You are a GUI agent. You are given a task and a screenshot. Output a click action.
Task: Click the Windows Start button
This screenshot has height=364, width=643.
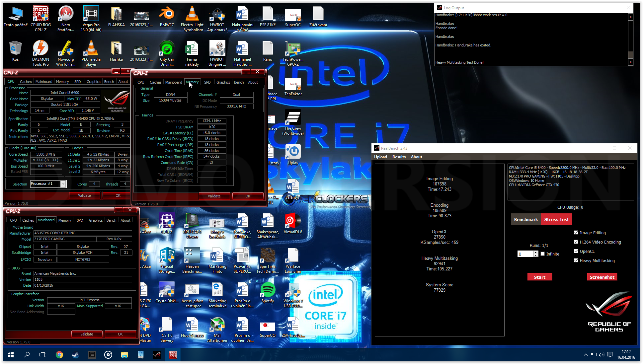click(x=11, y=355)
